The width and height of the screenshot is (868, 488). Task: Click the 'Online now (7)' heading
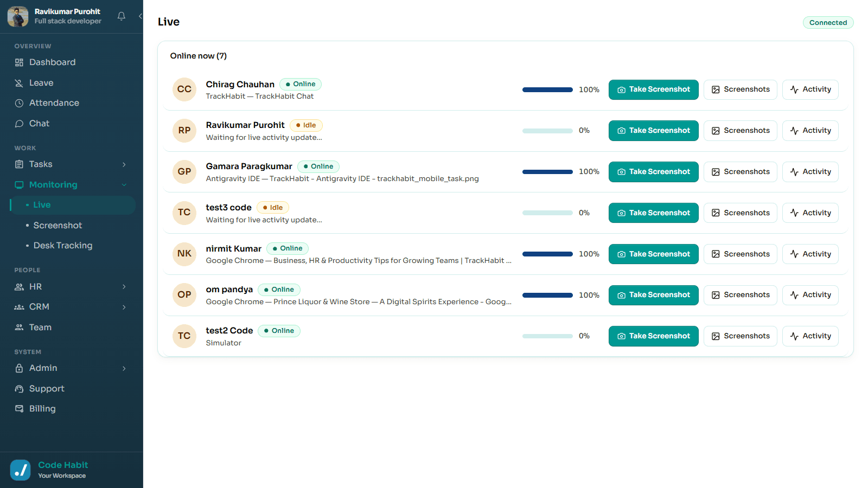199,56
